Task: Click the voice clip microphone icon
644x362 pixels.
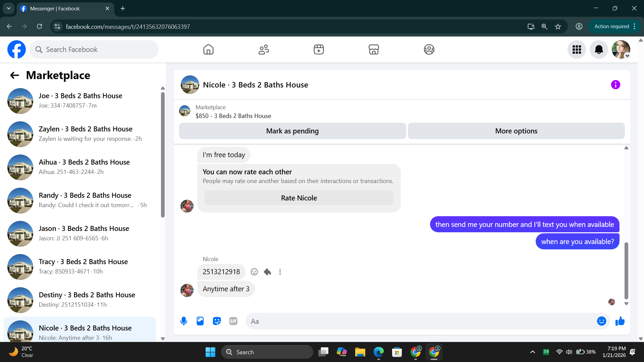Action: (183, 321)
